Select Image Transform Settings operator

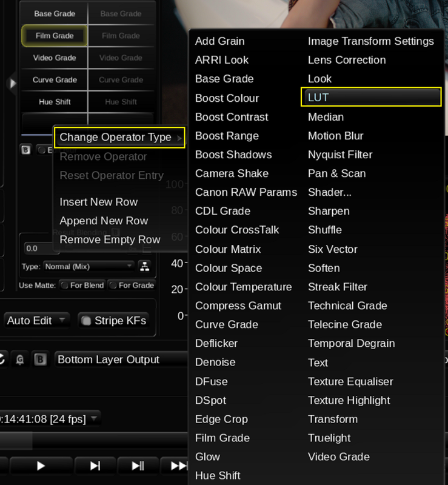[x=371, y=41]
